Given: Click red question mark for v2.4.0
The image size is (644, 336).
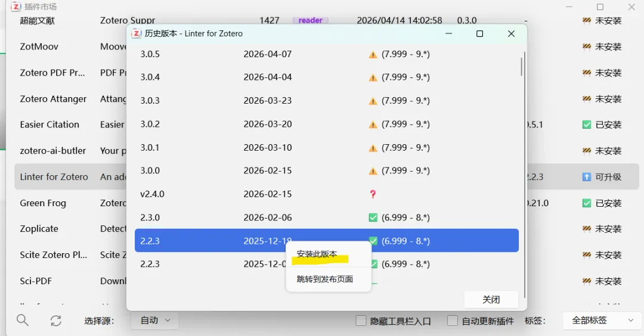Looking at the screenshot, I should (373, 194).
